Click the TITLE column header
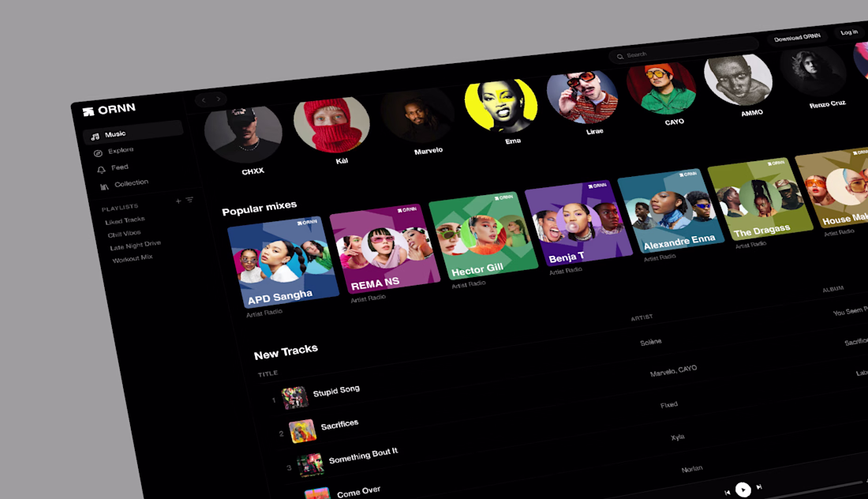This screenshot has height=499, width=868. (268, 373)
